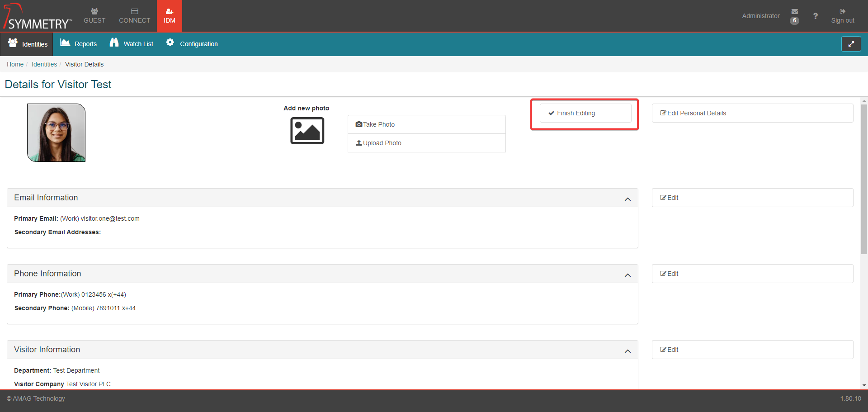Click the Identities breadcrumb link
The image size is (868, 412).
coord(44,64)
